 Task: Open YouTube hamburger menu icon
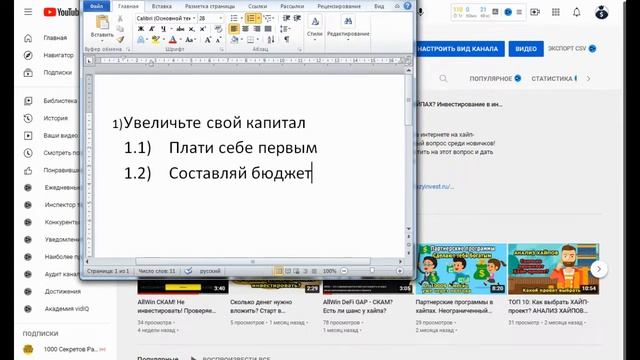tap(28, 12)
